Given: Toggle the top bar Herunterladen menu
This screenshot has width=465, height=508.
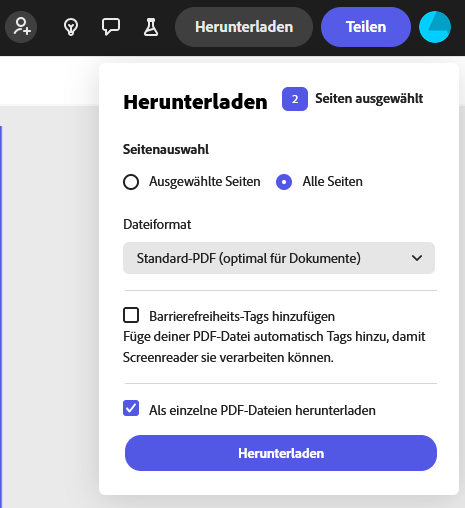Looking at the screenshot, I should [244, 27].
